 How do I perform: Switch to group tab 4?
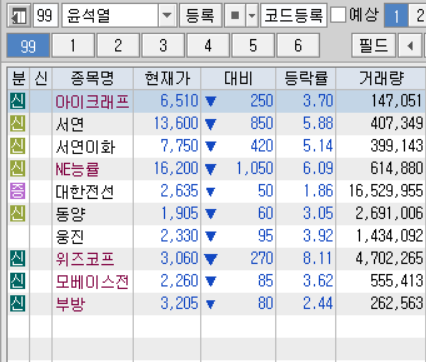pos(208,45)
